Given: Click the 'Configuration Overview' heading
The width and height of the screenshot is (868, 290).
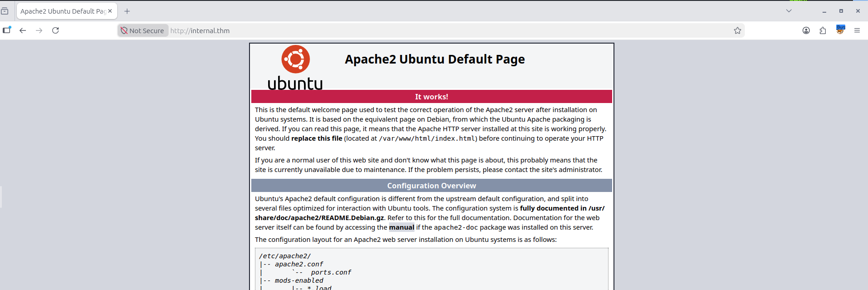Looking at the screenshot, I should 432,186.
